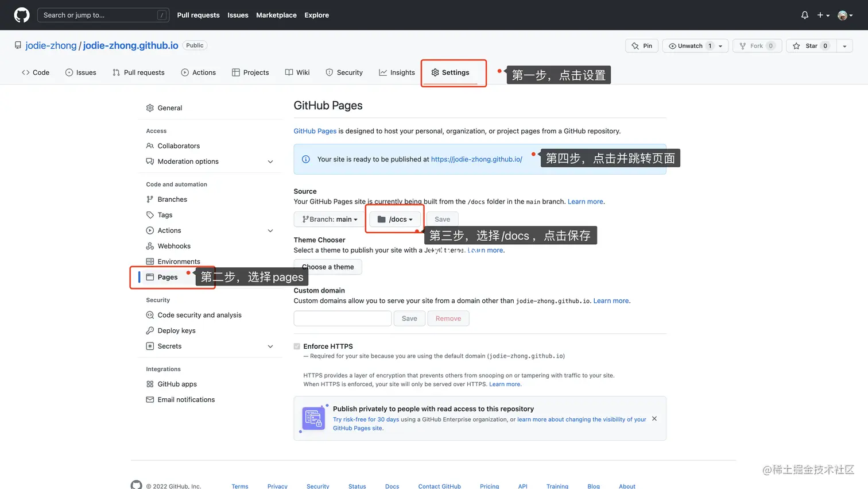This screenshot has height=489, width=868.
Task: Click Save next to the folder dropdown
Action: [x=442, y=220]
